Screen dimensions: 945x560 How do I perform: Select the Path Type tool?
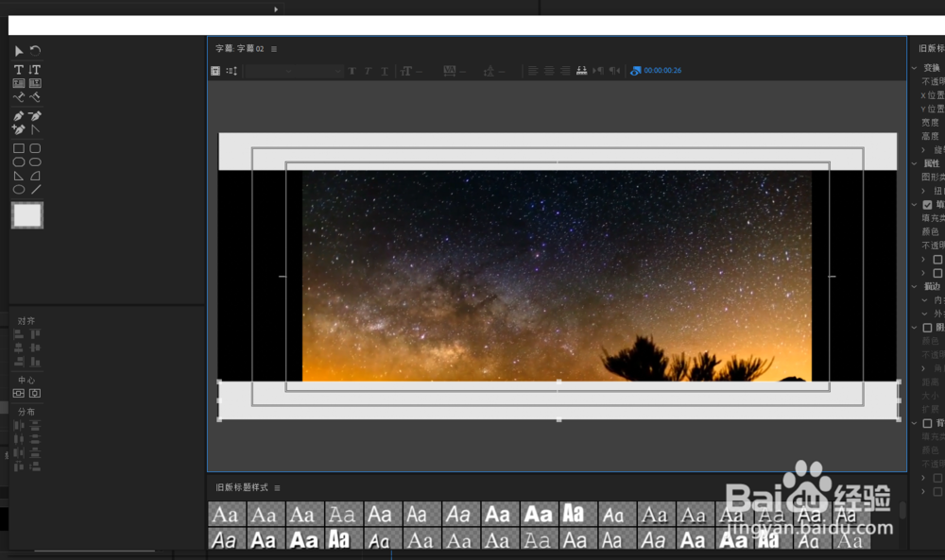tap(19, 97)
